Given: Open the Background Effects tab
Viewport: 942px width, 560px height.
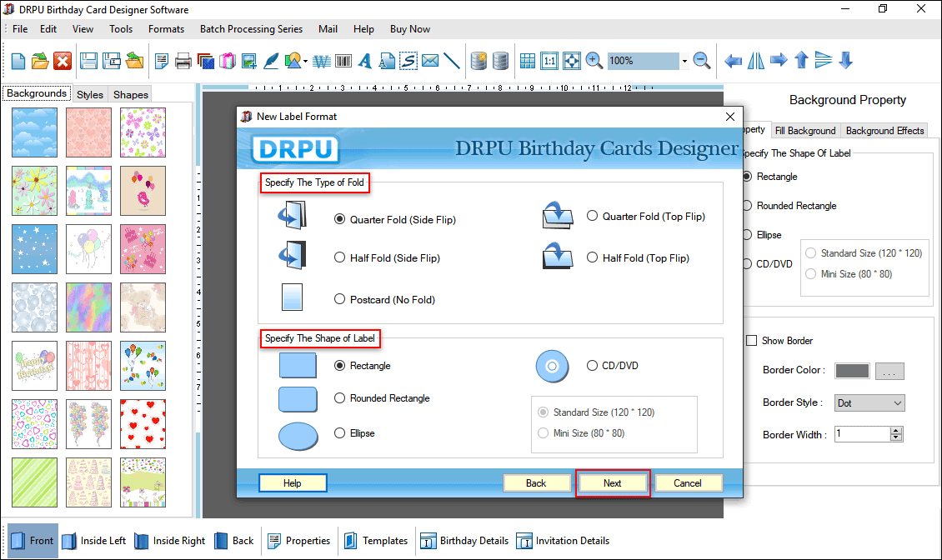Looking at the screenshot, I should click(884, 130).
